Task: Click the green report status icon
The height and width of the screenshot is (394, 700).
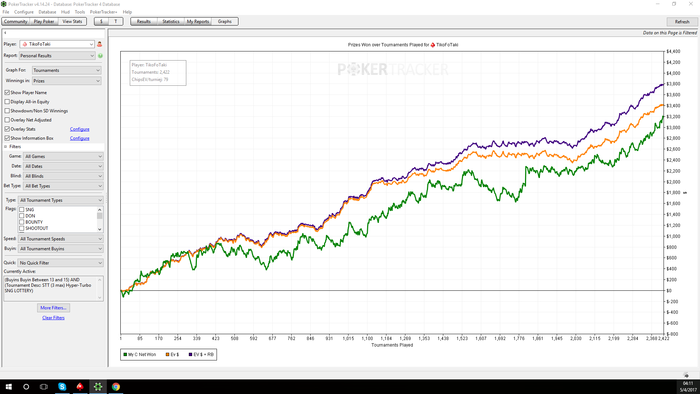Action: pos(100,56)
